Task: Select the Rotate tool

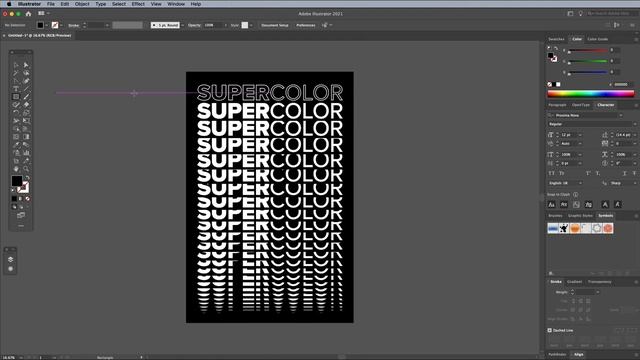Action: [x=16, y=113]
